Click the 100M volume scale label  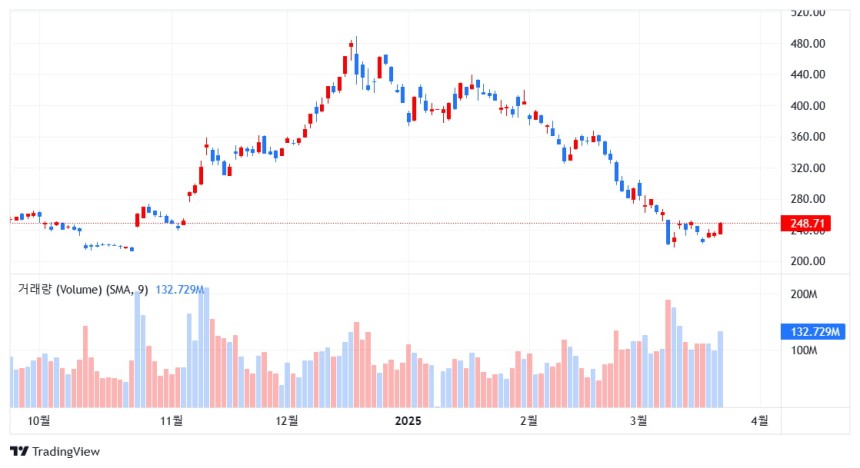804,350
